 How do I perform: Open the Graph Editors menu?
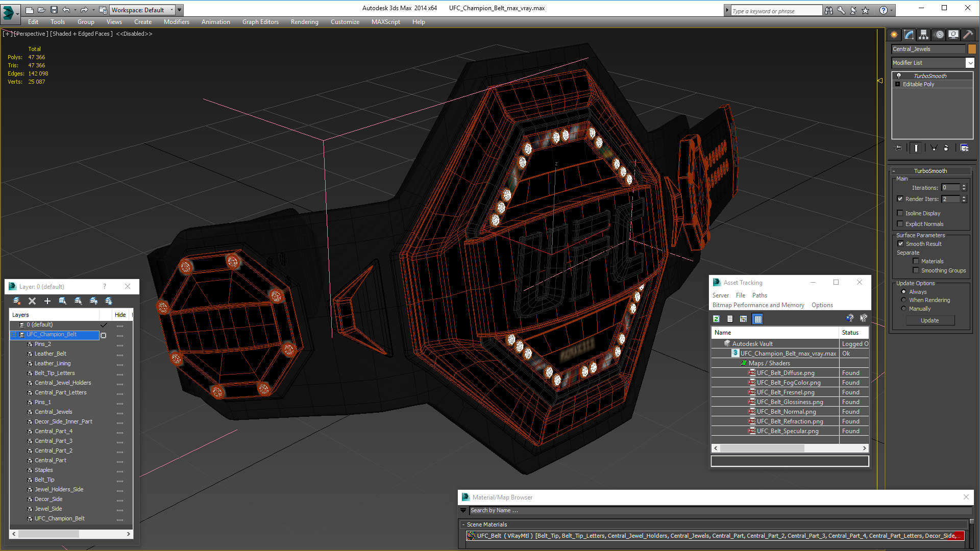pos(260,22)
